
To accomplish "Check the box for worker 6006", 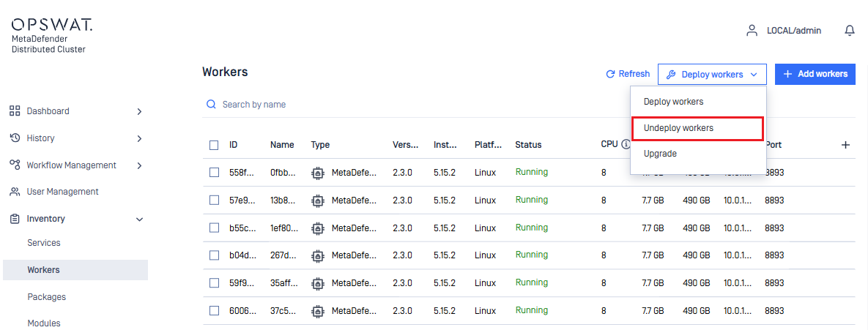I will click(x=214, y=311).
